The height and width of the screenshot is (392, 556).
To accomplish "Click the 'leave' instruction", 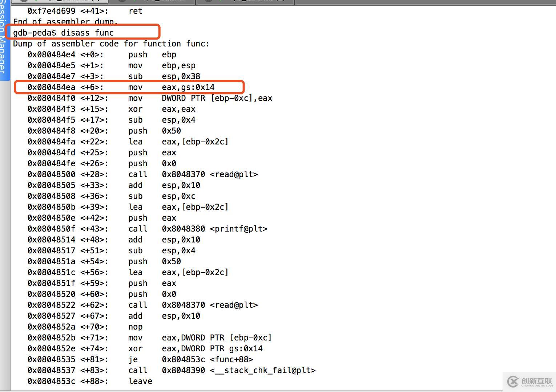I will point(140,381).
